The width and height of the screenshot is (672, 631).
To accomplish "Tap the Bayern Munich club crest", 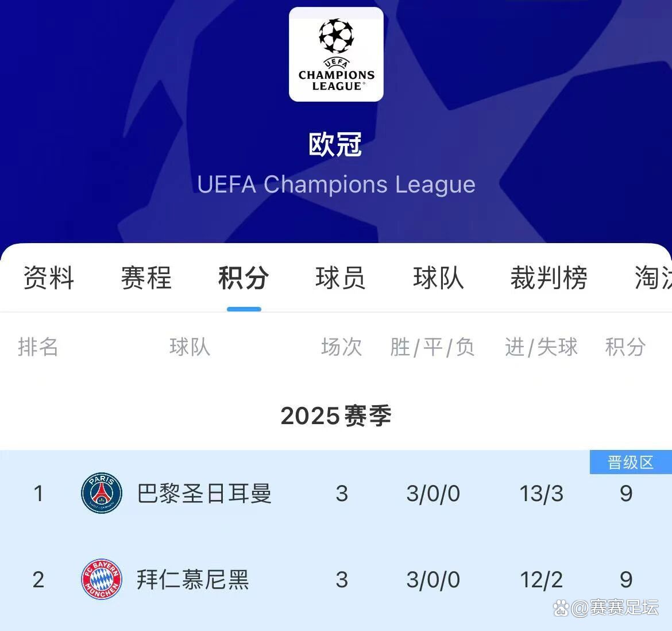I will click(x=102, y=579).
